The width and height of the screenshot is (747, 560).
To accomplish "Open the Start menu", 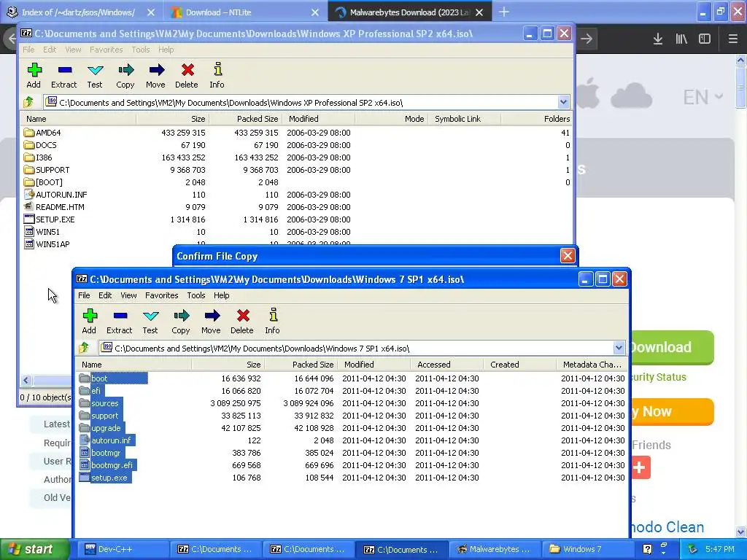I will coord(34,549).
